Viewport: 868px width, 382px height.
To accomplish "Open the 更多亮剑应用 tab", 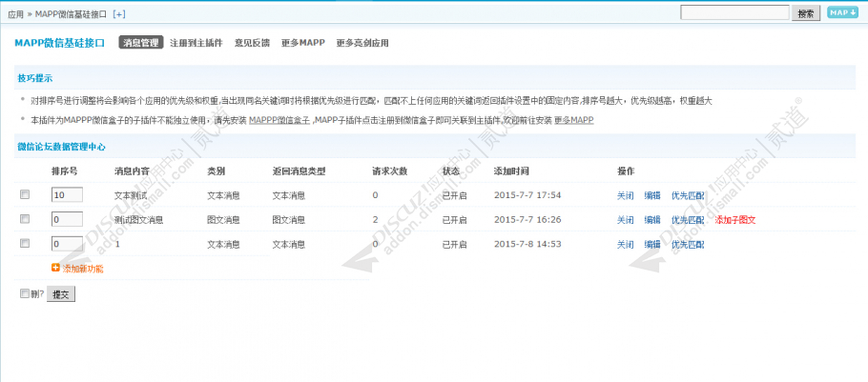I will coord(362,43).
